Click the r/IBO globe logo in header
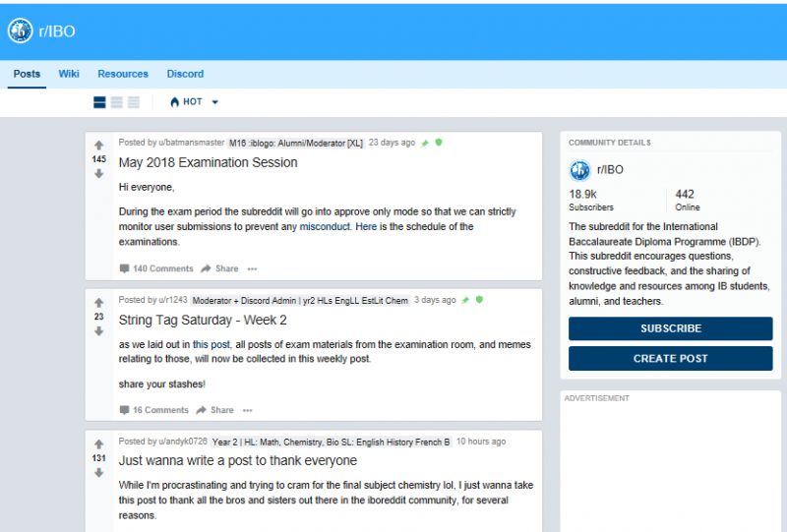Screen dimensions: 787x532 tap(20, 31)
